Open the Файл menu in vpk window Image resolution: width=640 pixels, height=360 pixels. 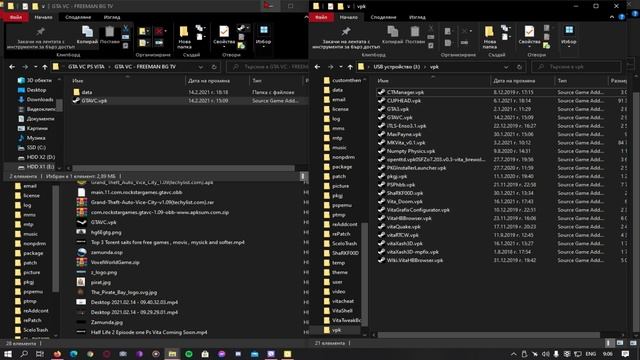pyautogui.click(x=321, y=17)
